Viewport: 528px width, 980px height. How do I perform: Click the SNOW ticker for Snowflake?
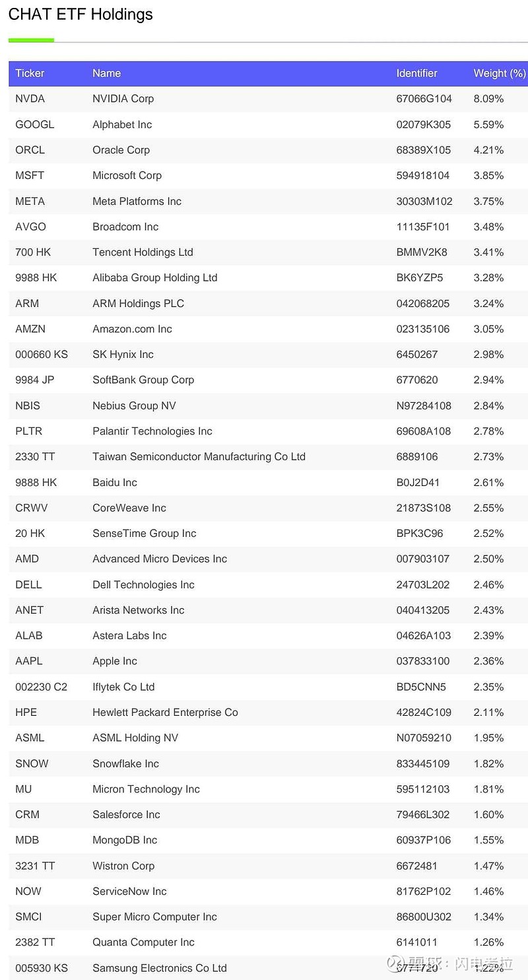pos(32,763)
